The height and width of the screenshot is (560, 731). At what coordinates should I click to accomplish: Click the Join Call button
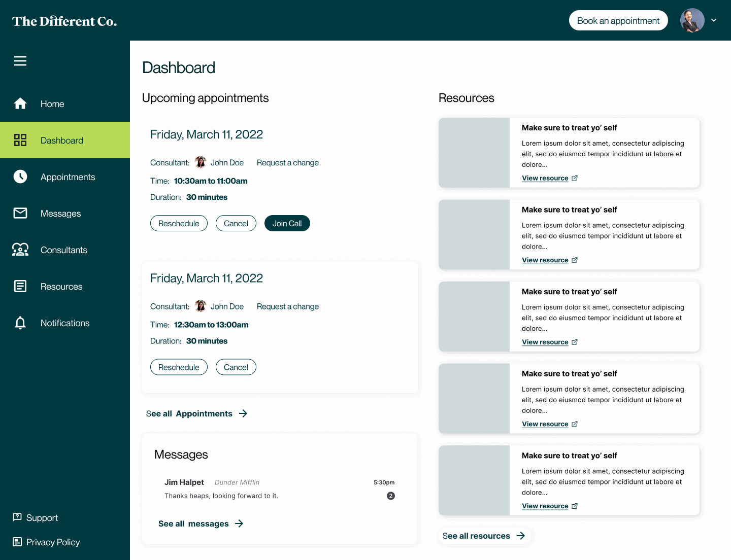[x=287, y=223]
